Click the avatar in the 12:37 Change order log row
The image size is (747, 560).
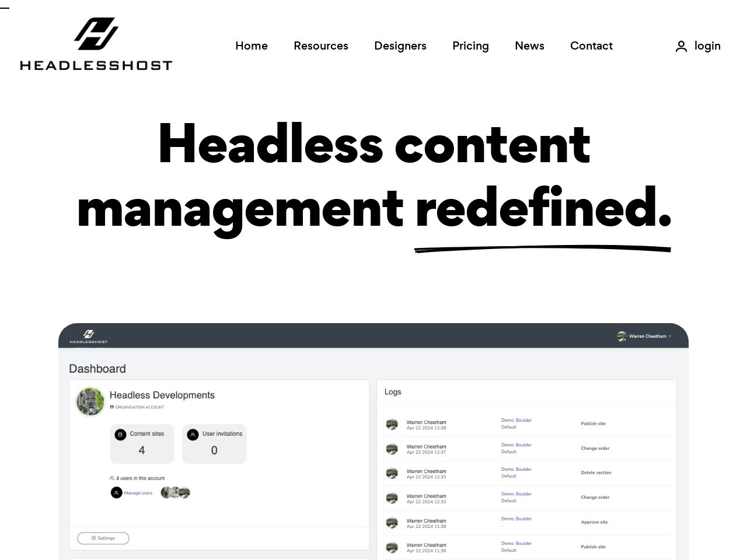coord(392,449)
